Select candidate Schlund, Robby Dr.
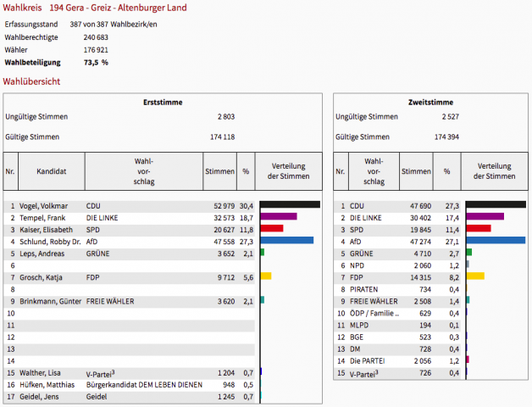Screen dimensions: 532x407 coord(50,242)
